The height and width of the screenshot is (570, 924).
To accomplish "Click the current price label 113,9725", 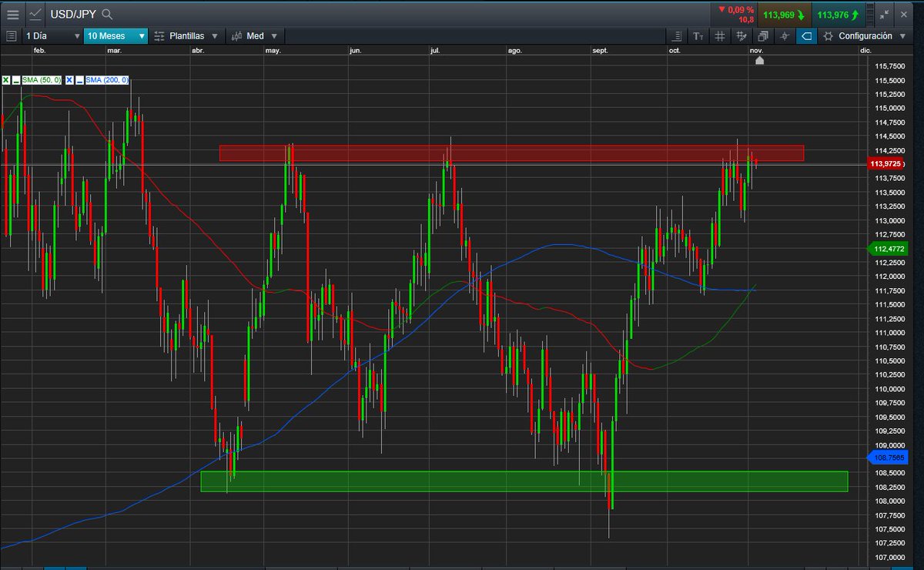I will 886,164.
